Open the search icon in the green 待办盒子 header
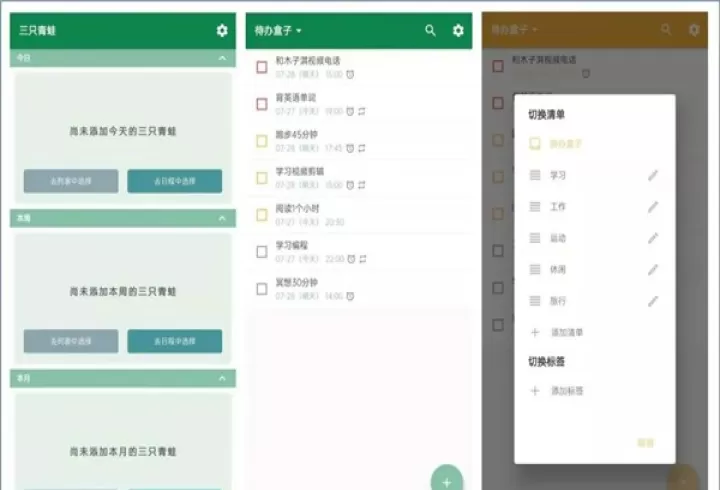The height and width of the screenshot is (490, 720). [x=430, y=30]
